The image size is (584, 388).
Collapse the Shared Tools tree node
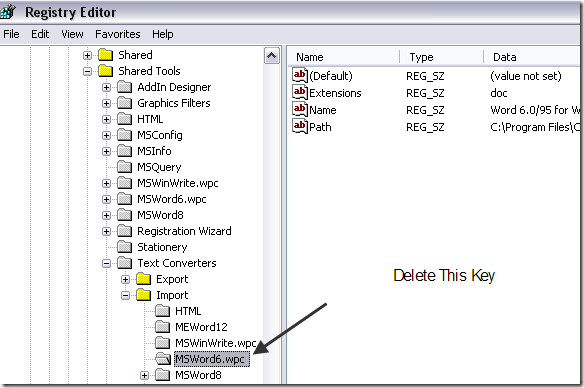pyautogui.click(x=87, y=71)
